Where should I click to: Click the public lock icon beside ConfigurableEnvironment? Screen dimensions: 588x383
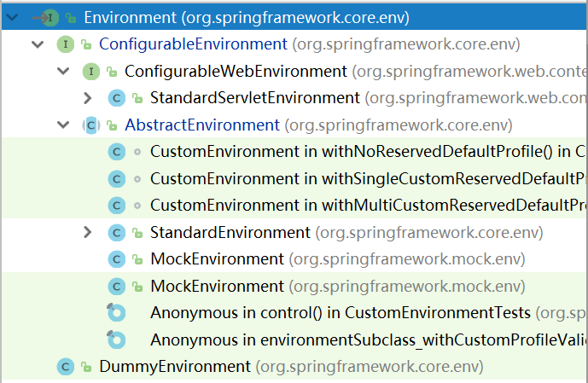86,44
